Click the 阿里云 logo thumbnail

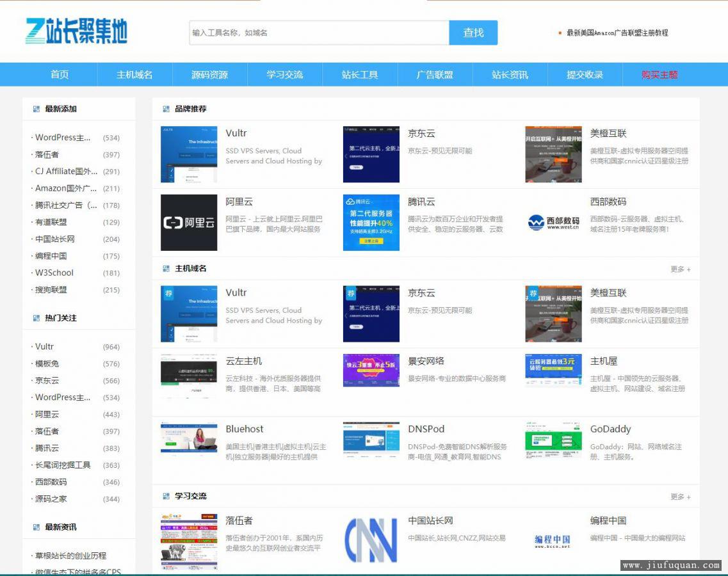(x=189, y=222)
